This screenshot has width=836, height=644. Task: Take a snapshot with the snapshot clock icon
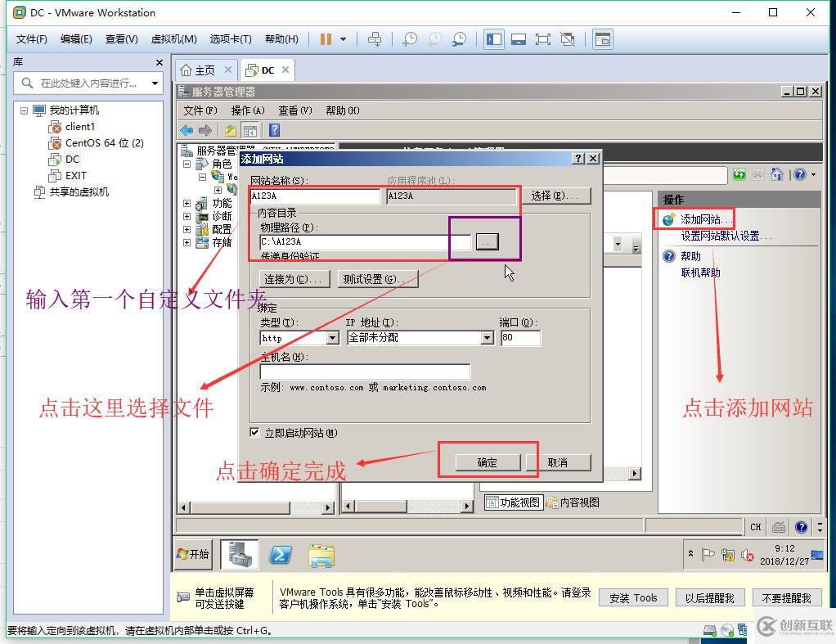(410, 39)
